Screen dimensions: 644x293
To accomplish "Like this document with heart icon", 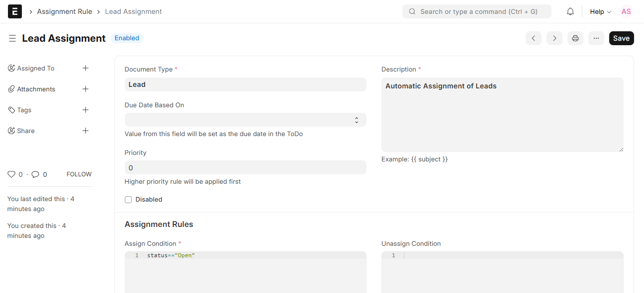I will point(11,174).
